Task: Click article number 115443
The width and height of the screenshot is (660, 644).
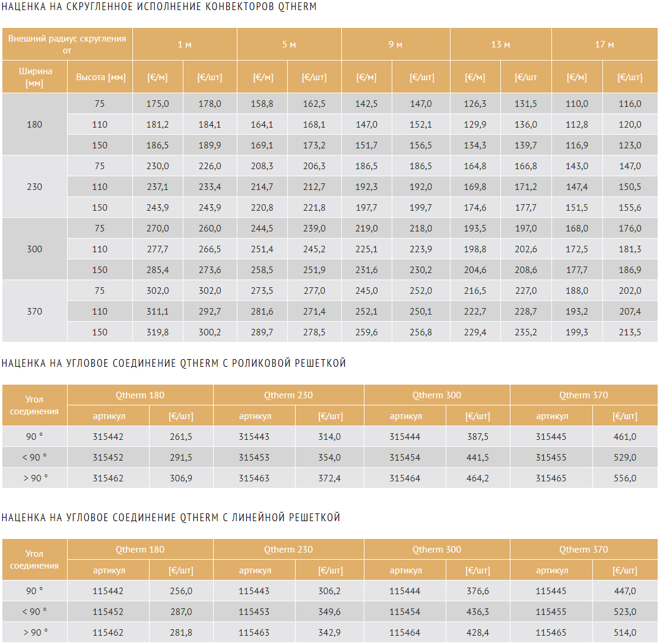Action: [254, 591]
